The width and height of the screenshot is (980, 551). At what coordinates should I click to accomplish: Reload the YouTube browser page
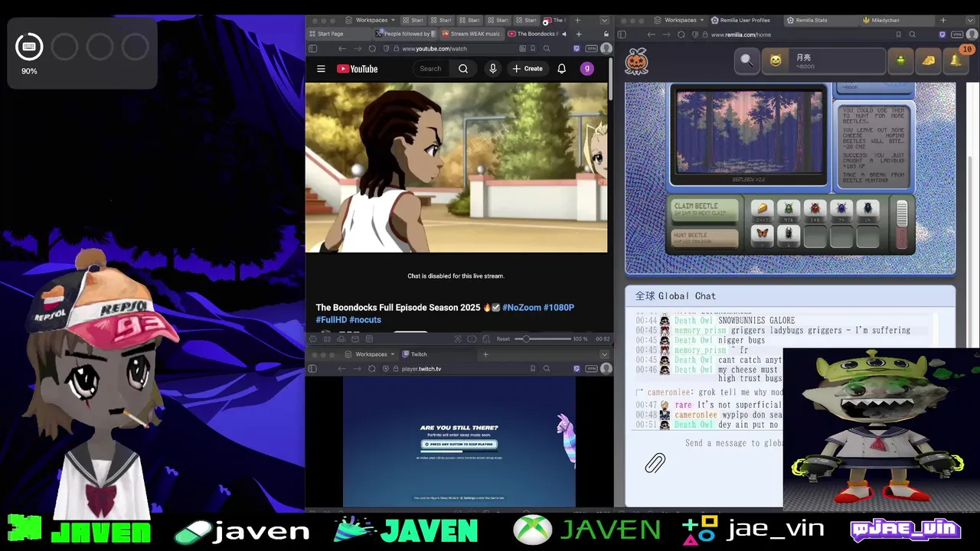pyautogui.click(x=374, y=48)
